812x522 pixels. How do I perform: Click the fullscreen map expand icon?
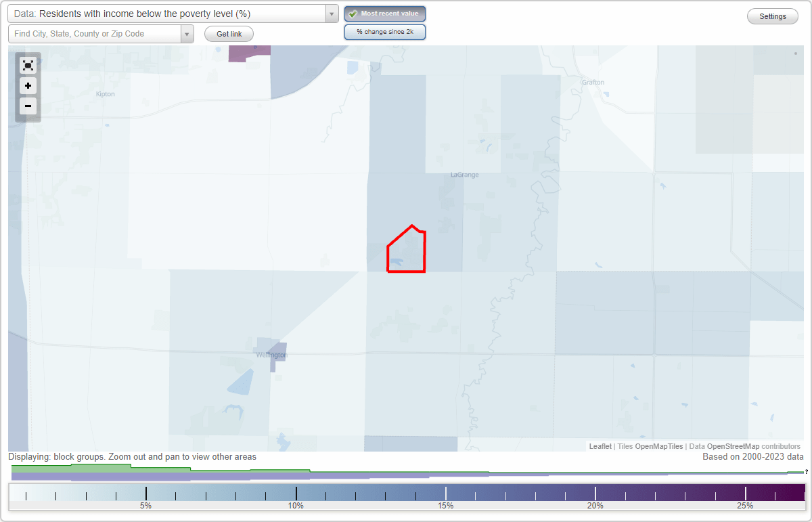(28, 65)
